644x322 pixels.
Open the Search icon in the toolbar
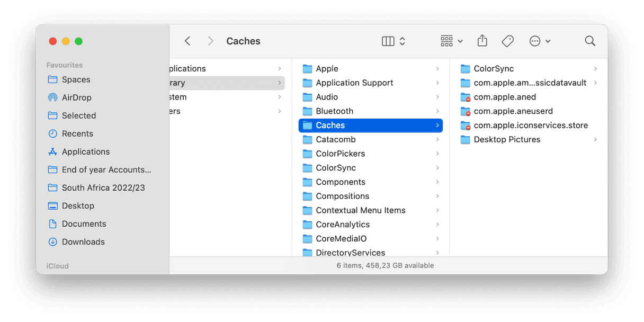589,41
